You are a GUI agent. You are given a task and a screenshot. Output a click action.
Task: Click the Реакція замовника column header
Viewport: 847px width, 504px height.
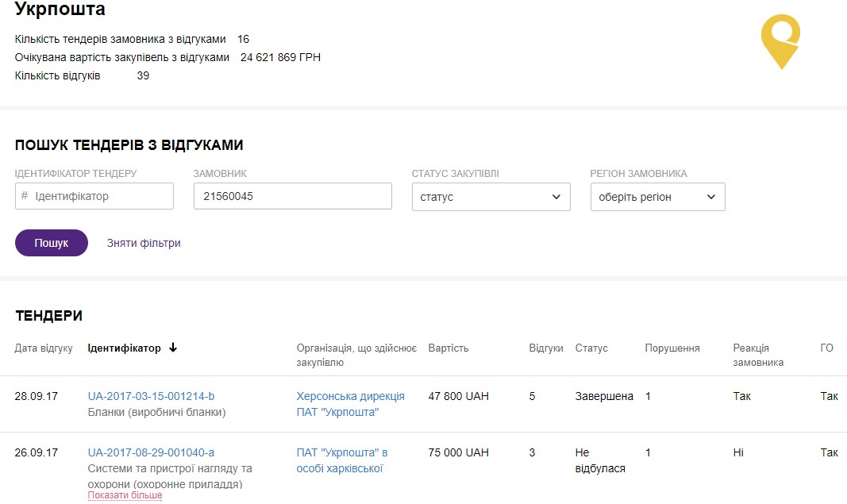point(758,355)
